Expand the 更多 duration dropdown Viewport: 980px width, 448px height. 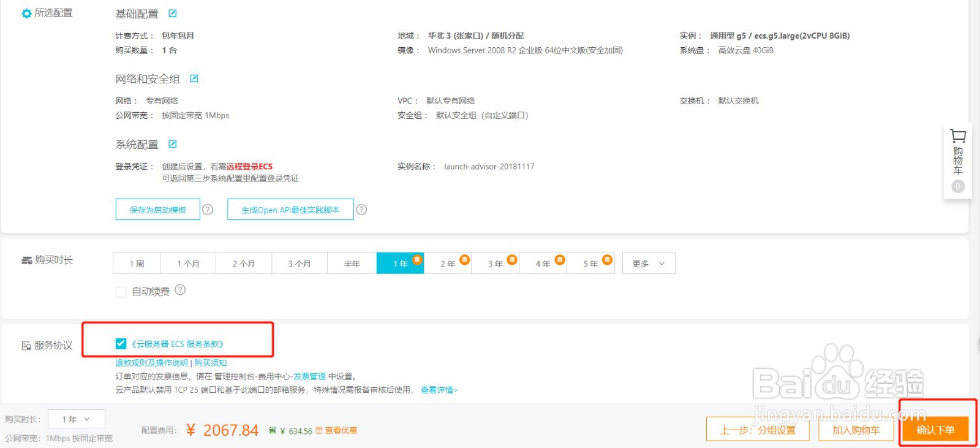click(649, 264)
